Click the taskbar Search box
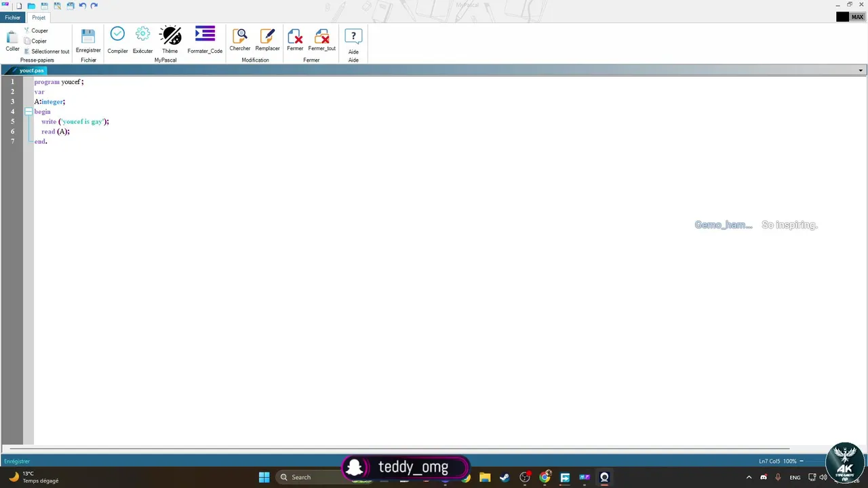This screenshot has height=488, width=868. pos(310,477)
